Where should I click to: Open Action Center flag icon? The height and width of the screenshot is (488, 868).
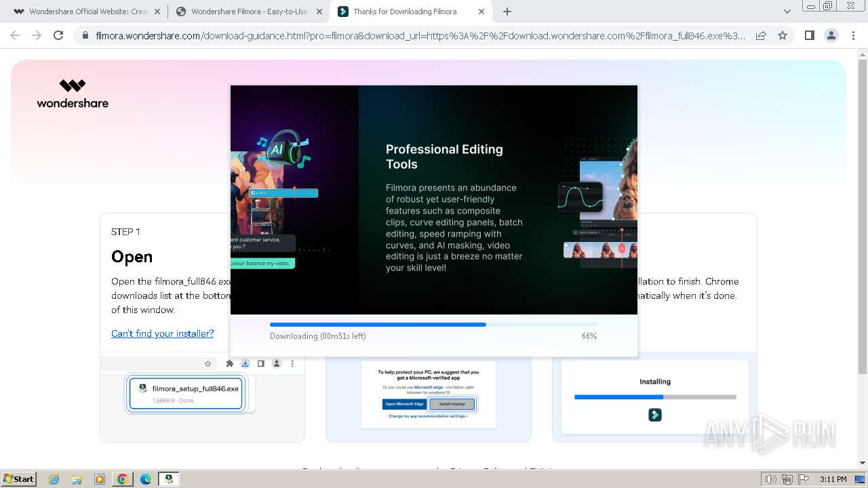(x=803, y=479)
